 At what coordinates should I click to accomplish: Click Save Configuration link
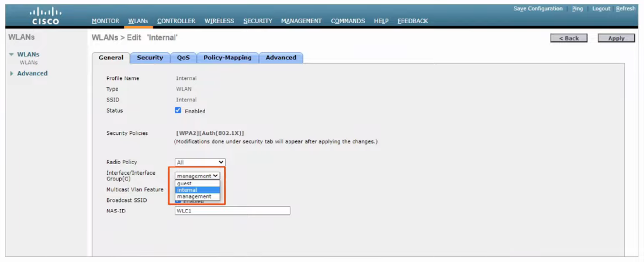(x=538, y=9)
